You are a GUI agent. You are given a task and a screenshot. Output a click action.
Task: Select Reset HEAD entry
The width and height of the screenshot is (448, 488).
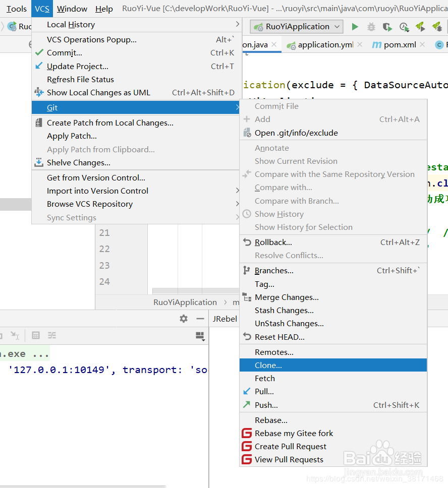pyautogui.click(x=333, y=337)
